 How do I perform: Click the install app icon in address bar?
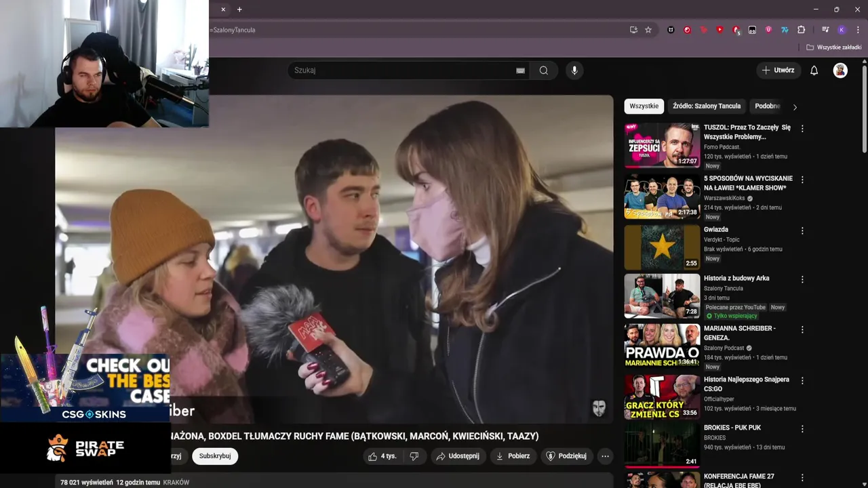point(633,30)
